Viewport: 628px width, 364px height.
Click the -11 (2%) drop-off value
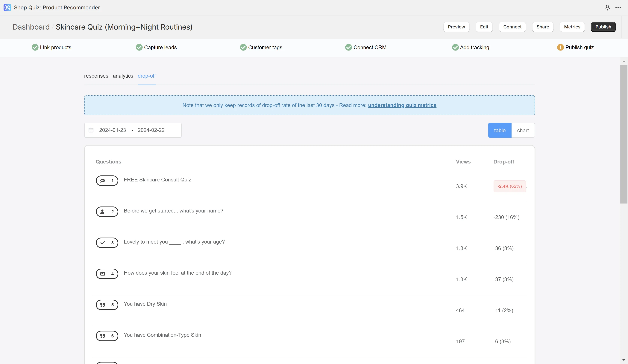[503, 311]
